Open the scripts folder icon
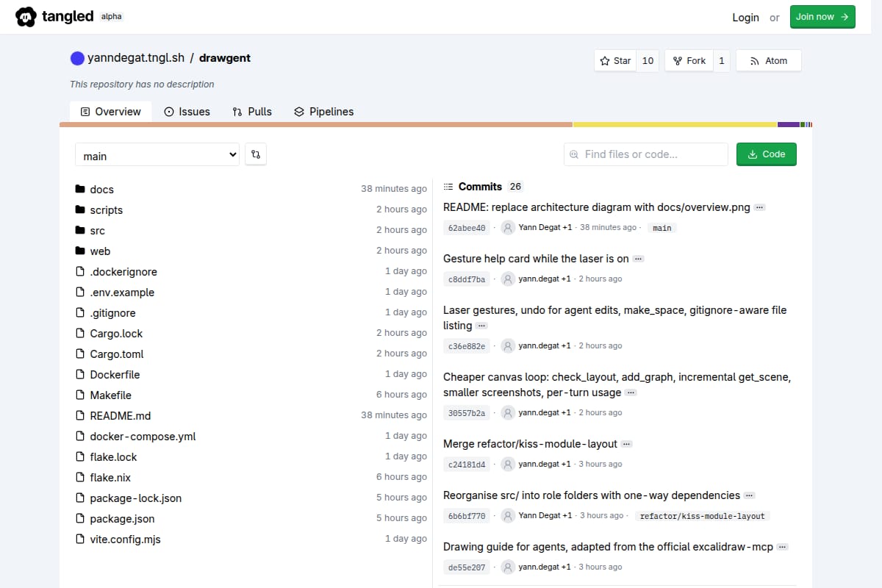 [x=81, y=209]
